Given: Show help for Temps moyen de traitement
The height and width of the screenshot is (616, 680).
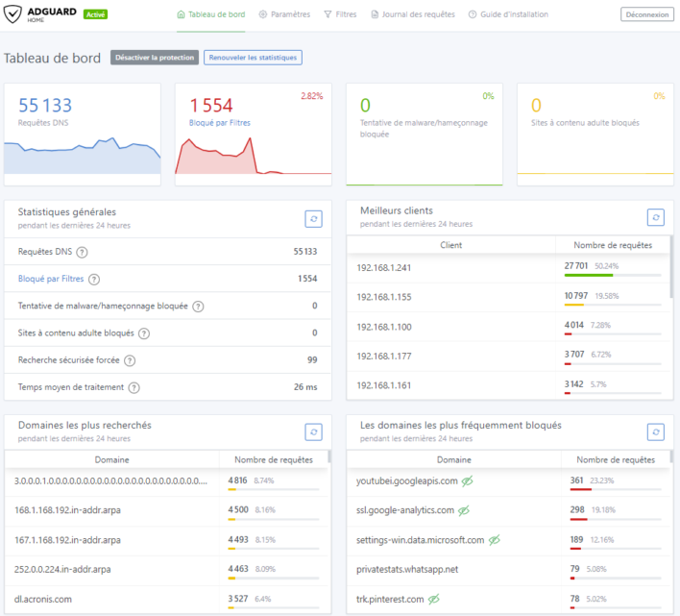Looking at the screenshot, I should tap(134, 387).
